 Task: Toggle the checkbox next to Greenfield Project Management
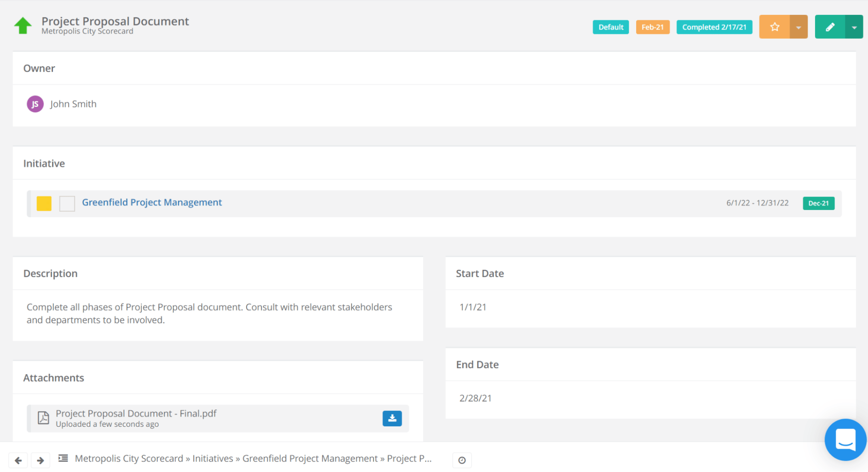(x=67, y=203)
